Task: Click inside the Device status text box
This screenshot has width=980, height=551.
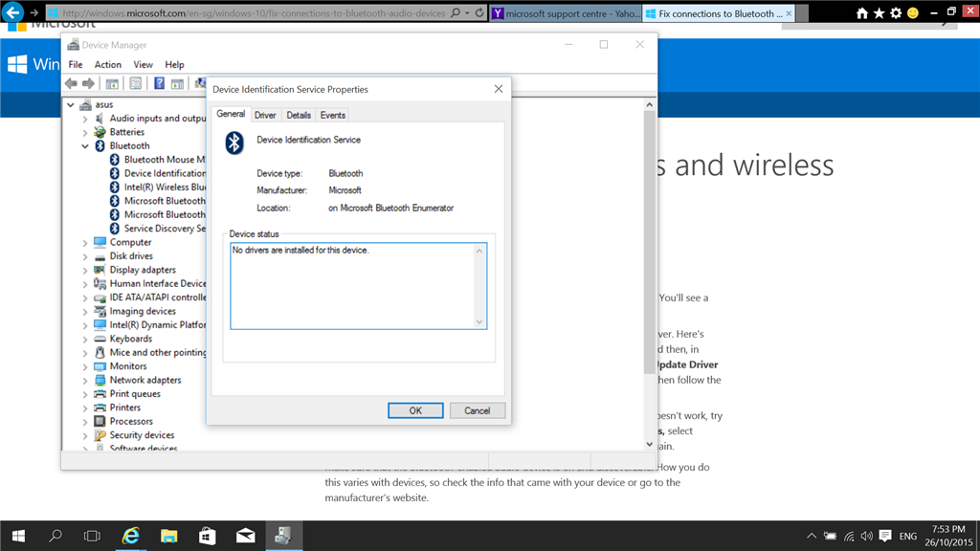Action: (358, 286)
